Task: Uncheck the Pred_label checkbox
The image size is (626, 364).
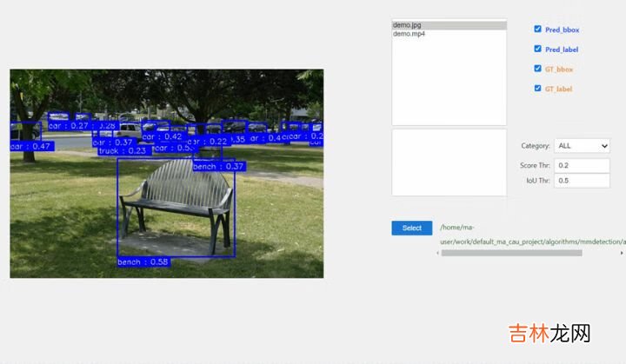Action: point(538,50)
